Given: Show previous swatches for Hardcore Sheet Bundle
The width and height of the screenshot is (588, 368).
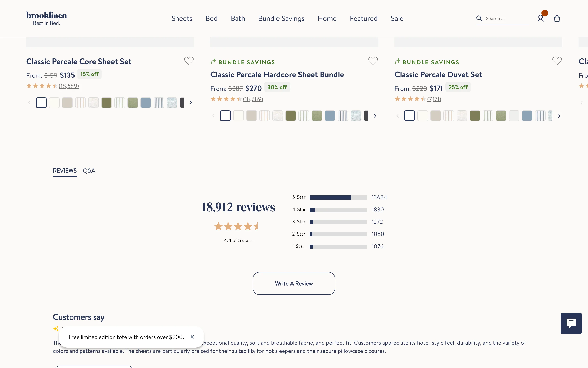Looking at the screenshot, I should click(213, 116).
